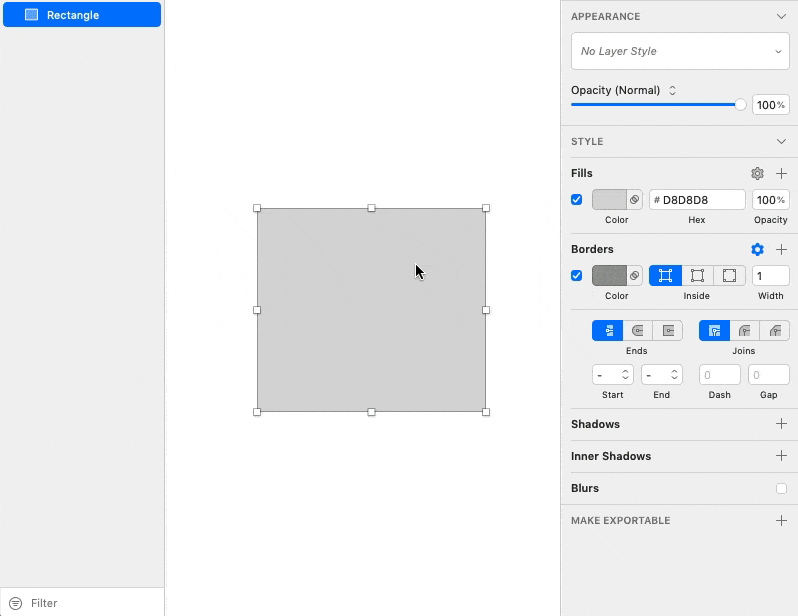Open the fill color swatch
The image size is (798, 616).
609,200
